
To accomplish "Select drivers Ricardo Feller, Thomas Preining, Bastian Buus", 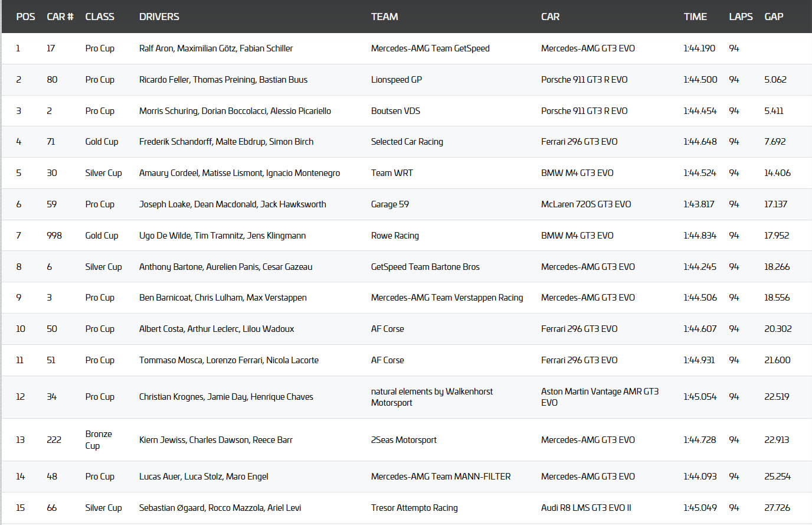I will coord(223,80).
